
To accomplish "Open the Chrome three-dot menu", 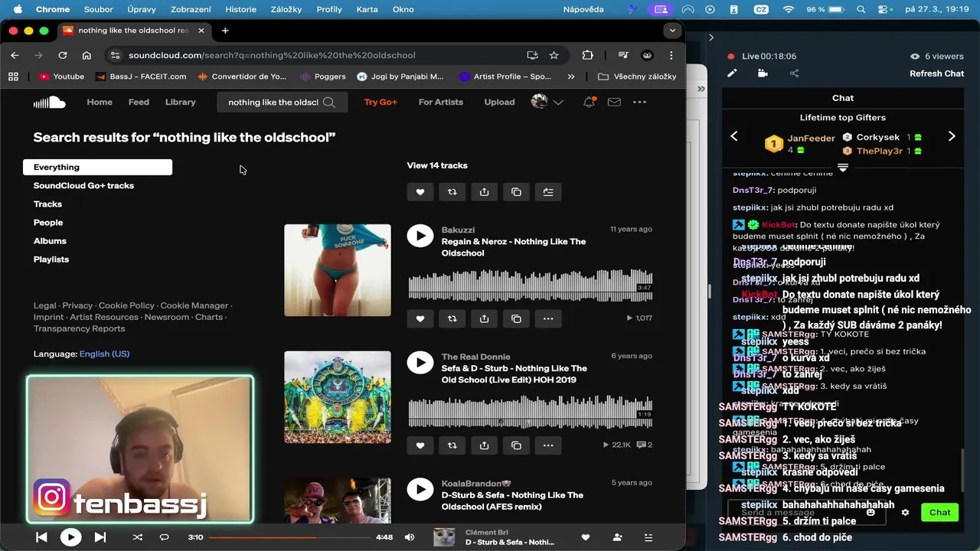I will (x=671, y=55).
